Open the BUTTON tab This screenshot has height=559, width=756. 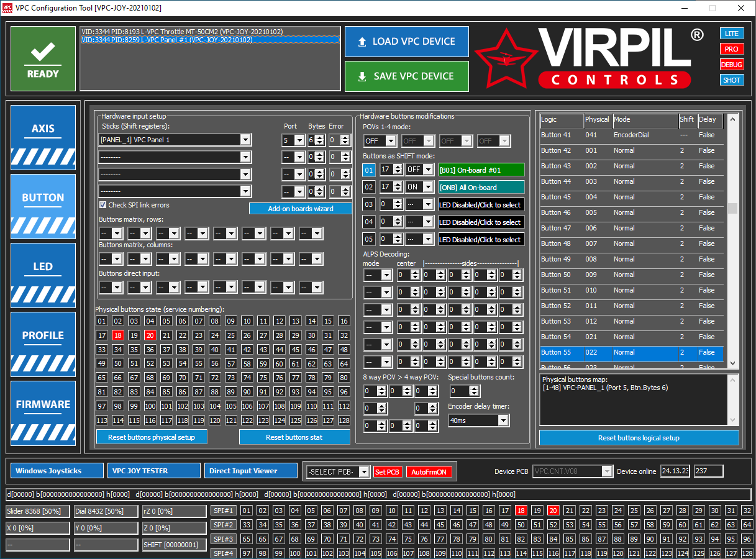click(x=43, y=206)
